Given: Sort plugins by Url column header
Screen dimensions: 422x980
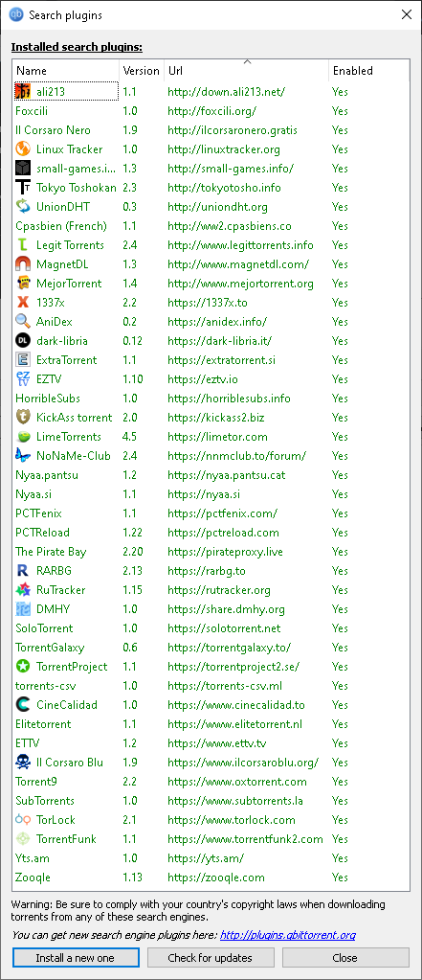Looking at the screenshot, I should 247,71.
